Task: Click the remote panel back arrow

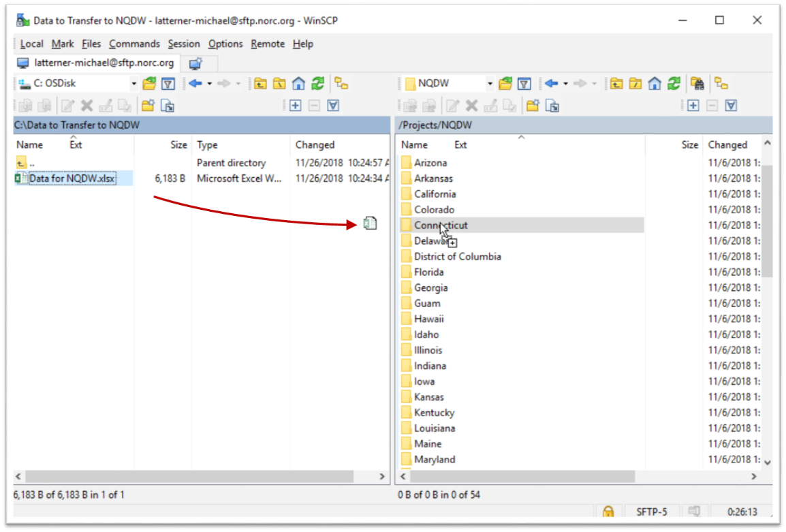Action: [x=550, y=84]
